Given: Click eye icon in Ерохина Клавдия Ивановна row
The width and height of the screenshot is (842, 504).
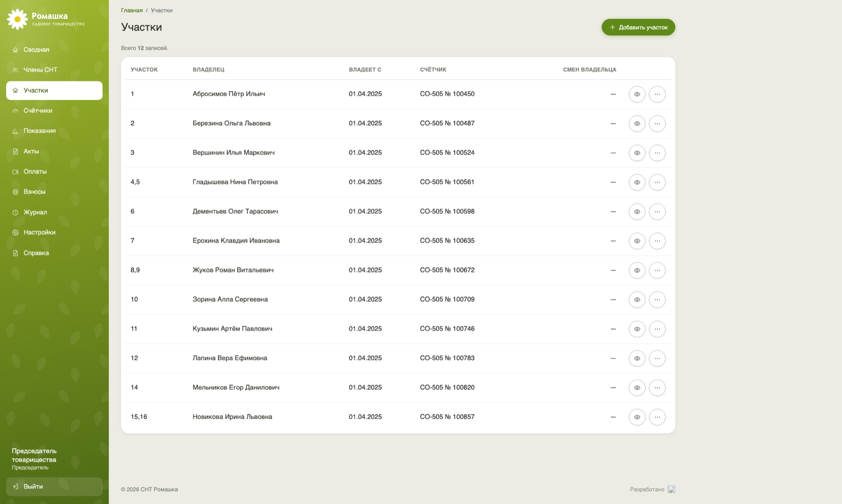Looking at the screenshot, I should pos(637,241).
